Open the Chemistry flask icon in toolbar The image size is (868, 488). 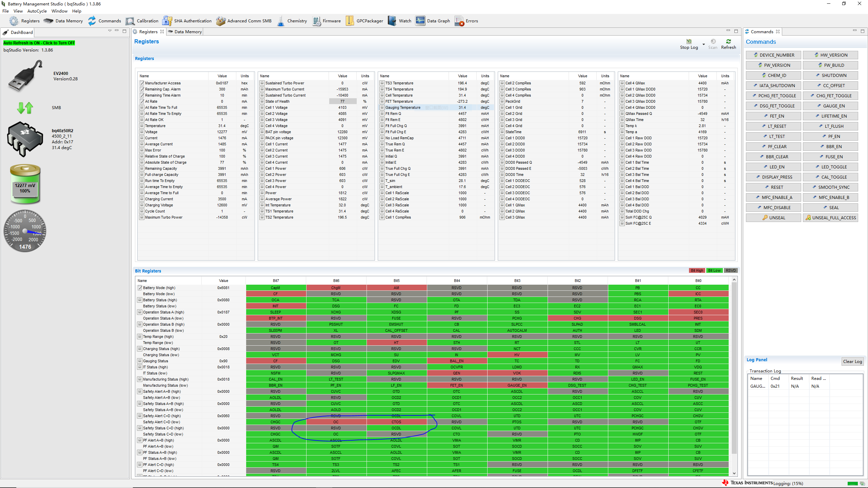281,21
